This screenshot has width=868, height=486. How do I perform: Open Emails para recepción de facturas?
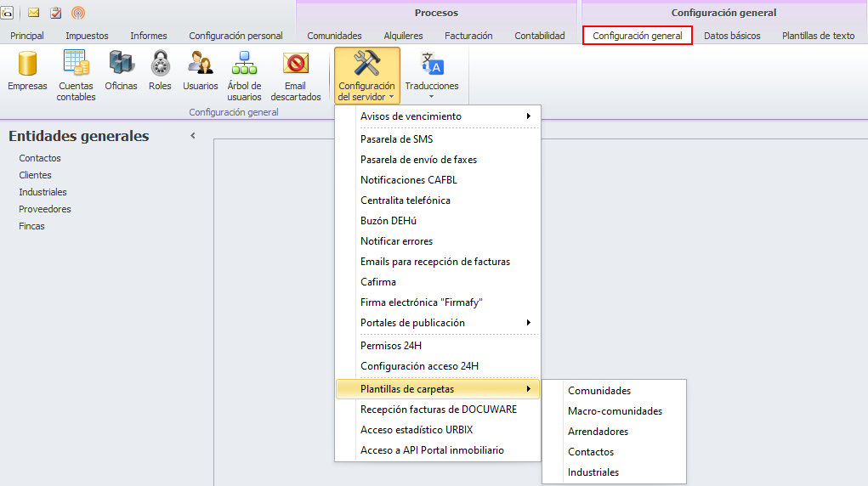coord(438,261)
